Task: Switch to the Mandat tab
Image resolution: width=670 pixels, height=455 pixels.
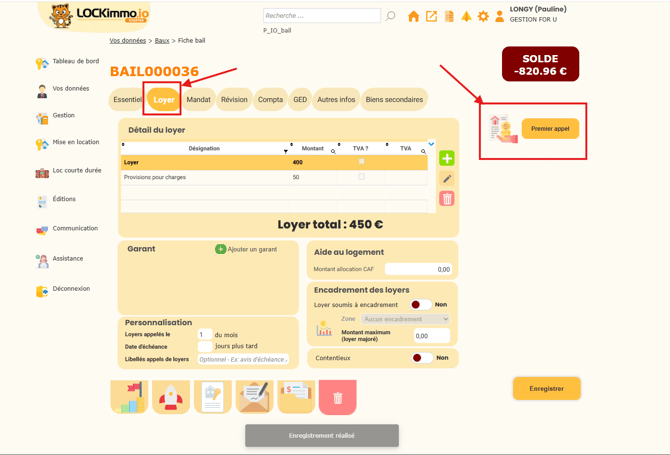Action: (x=198, y=100)
